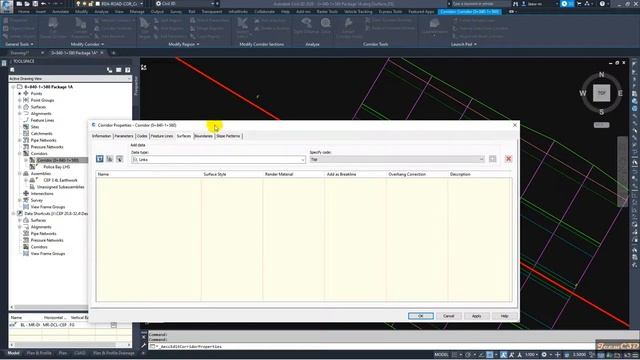Image resolution: width=640 pixels, height=360 pixels.
Task: Switch to the Feature Lines tab
Action: [162, 136]
